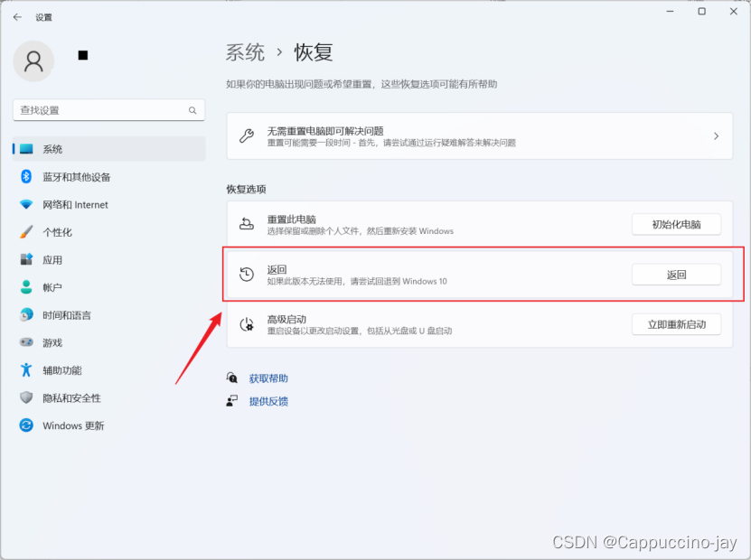Click the 初始化电脑 button

676,225
